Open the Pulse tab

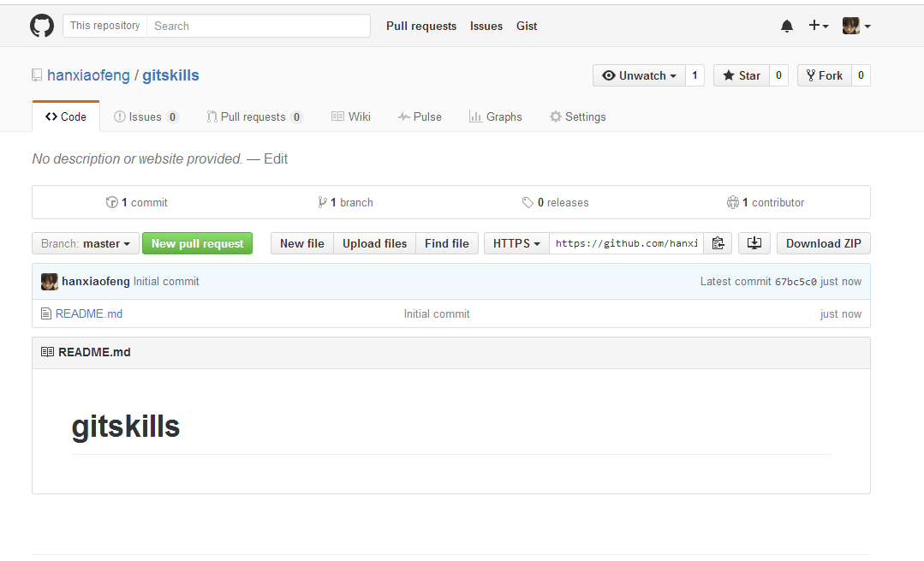[x=420, y=116]
